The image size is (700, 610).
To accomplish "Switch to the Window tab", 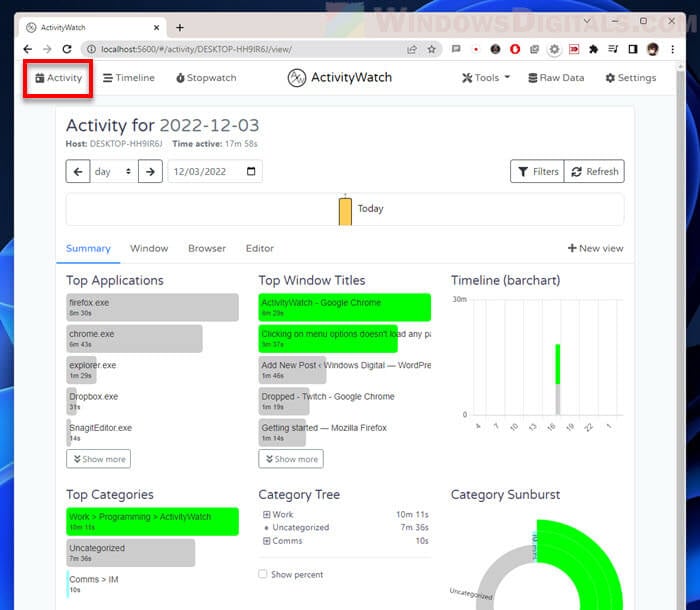I will coord(149,249).
